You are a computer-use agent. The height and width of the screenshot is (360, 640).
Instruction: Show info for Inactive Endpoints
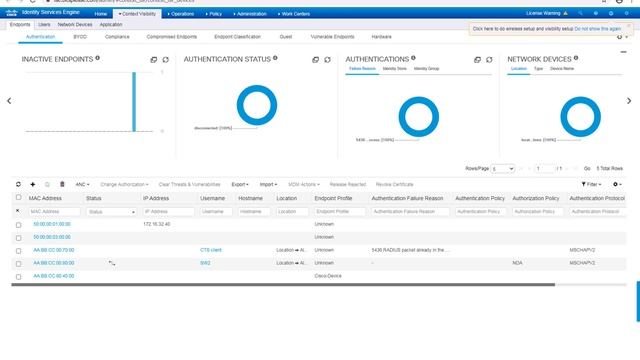click(x=98, y=58)
